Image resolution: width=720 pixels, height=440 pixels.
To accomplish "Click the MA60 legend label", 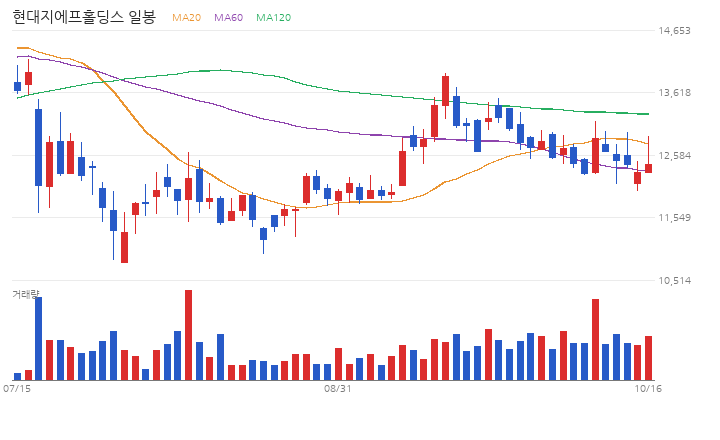I will pyautogui.click(x=228, y=17).
